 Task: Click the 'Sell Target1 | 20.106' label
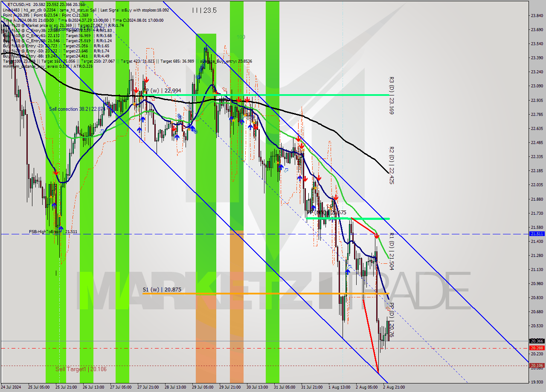pos(81,369)
